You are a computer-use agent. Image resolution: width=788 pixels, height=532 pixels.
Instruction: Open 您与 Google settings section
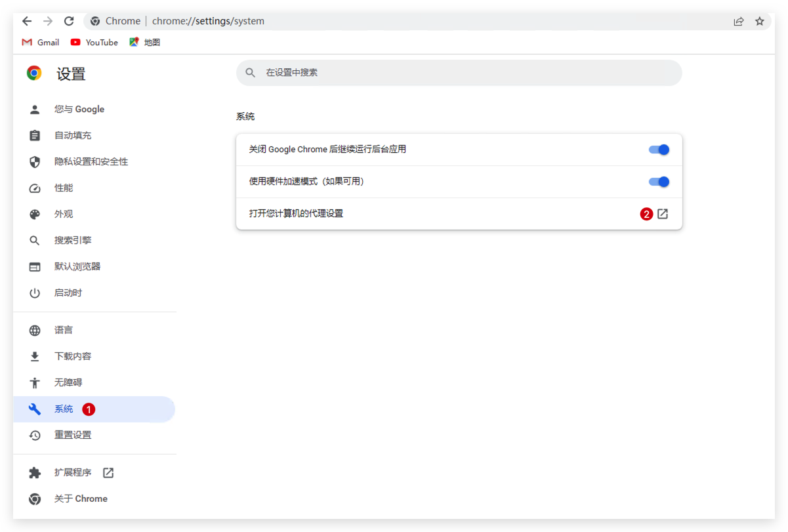pyautogui.click(x=79, y=110)
